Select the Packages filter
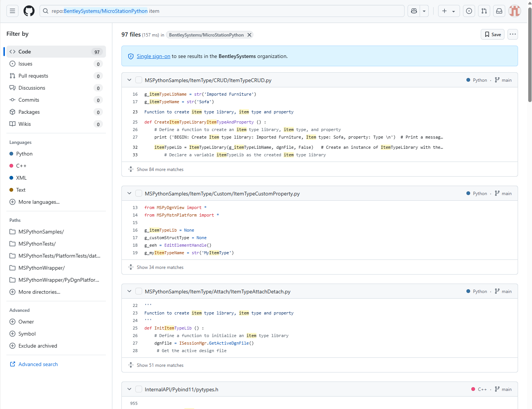This screenshot has height=409, width=532. point(56,112)
